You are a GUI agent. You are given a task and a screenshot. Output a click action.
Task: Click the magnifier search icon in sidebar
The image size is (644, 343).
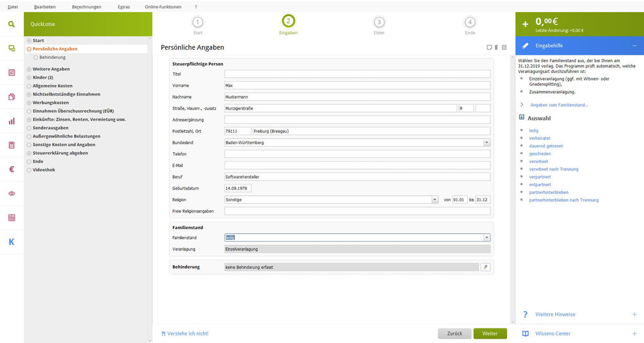point(11,25)
